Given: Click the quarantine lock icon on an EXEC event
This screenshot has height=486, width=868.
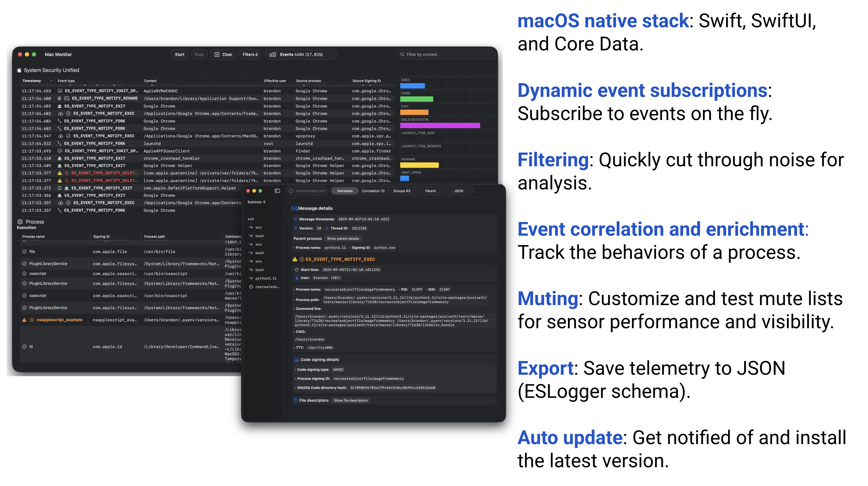Looking at the screenshot, I should 60,113.
